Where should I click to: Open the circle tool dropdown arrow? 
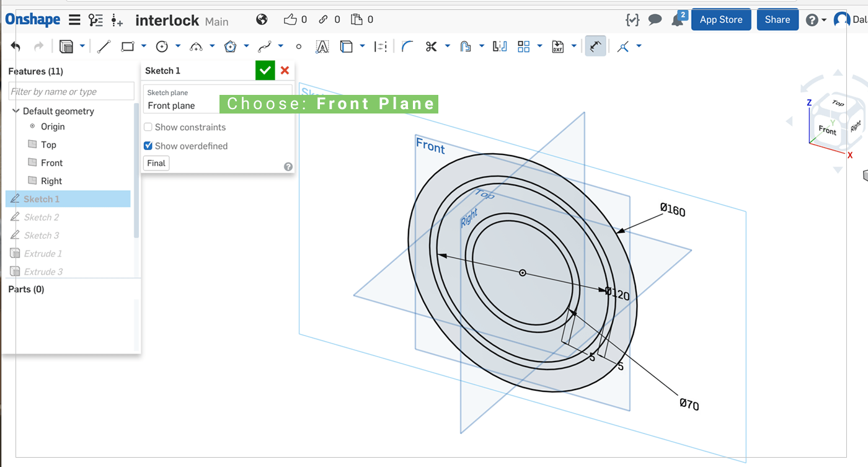(x=178, y=47)
